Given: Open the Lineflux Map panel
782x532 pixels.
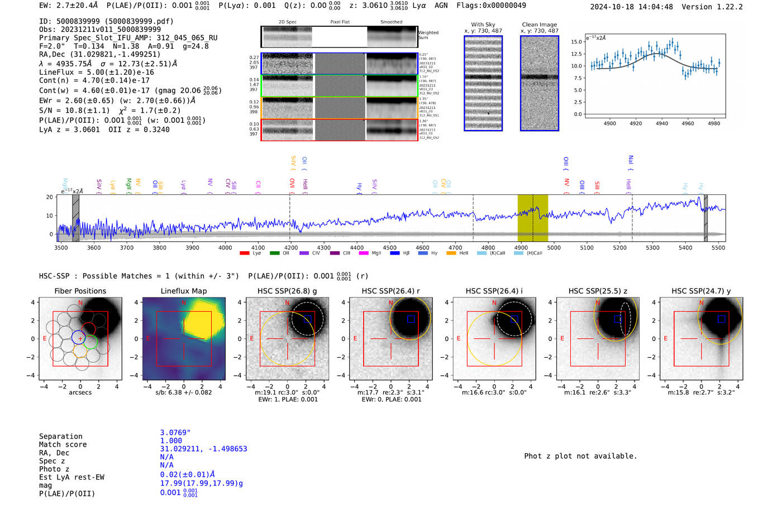Looking at the screenshot, I should pos(184,338).
